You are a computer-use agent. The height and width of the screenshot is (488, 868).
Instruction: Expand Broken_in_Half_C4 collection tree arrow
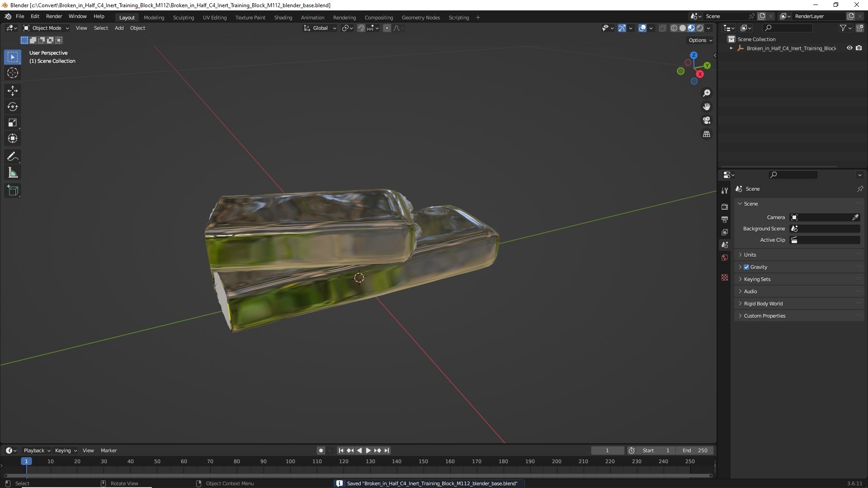pos(731,48)
